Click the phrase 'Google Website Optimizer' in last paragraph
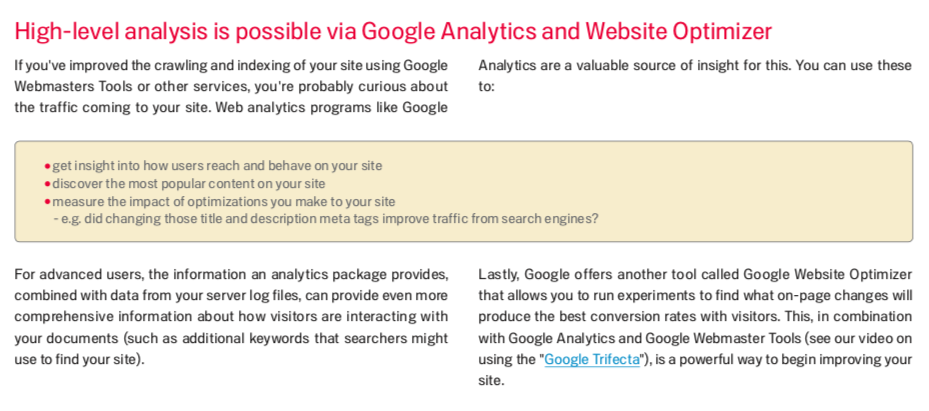This screenshot has width=929, height=411. tap(828, 275)
